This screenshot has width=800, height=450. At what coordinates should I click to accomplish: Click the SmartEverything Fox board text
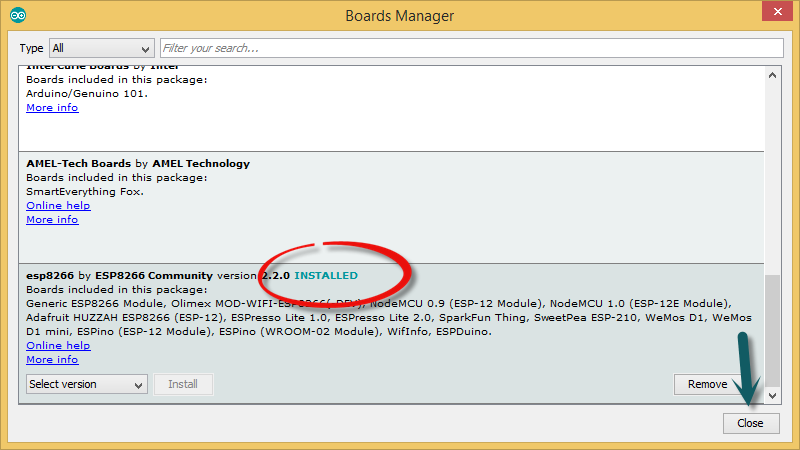[x=85, y=192]
